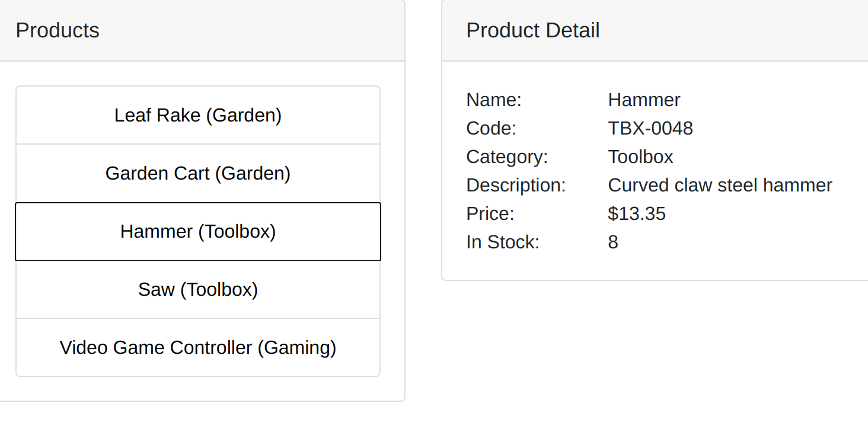Click the Products panel header
This screenshot has width=868, height=422.
[202, 30]
